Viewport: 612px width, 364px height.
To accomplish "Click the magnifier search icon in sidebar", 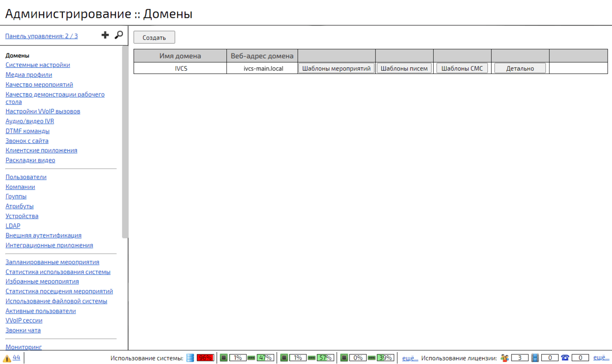I will [118, 35].
